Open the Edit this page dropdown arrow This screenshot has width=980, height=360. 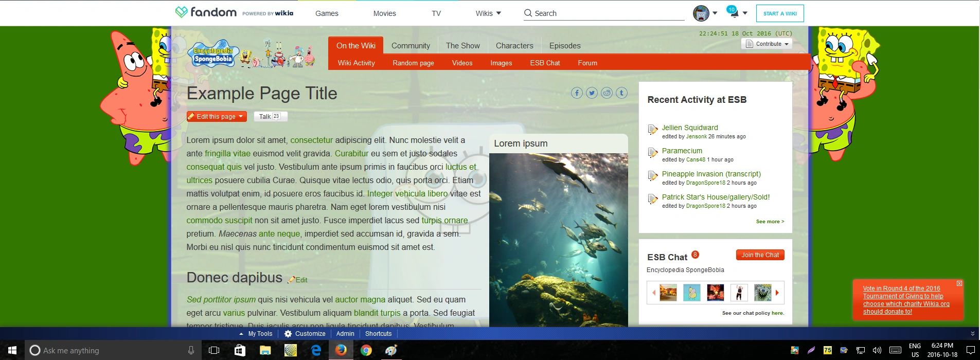click(x=241, y=117)
